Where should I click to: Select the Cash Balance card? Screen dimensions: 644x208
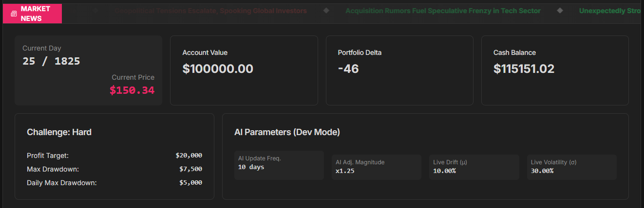pos(555,70)
